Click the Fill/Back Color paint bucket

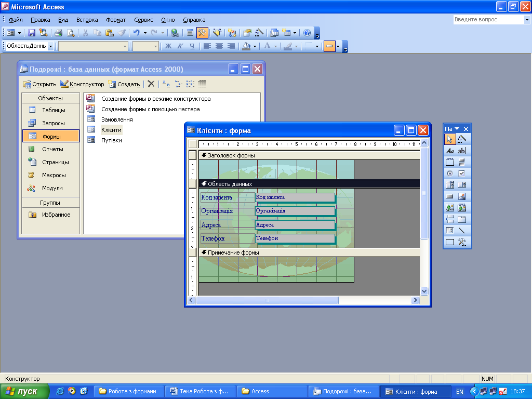pos(246,46)
